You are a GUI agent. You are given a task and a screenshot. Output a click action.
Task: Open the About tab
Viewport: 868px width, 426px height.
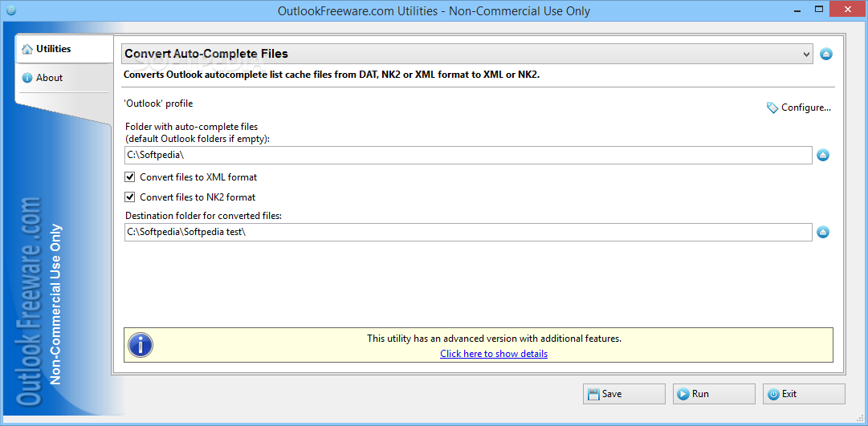[x=49, y=78]
